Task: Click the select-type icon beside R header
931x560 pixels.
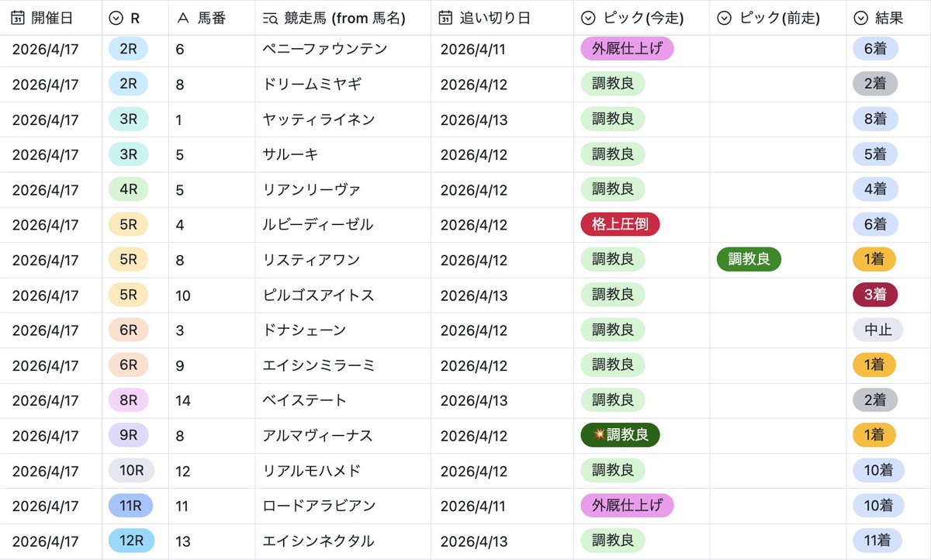Action: click(x=116, y=18)
